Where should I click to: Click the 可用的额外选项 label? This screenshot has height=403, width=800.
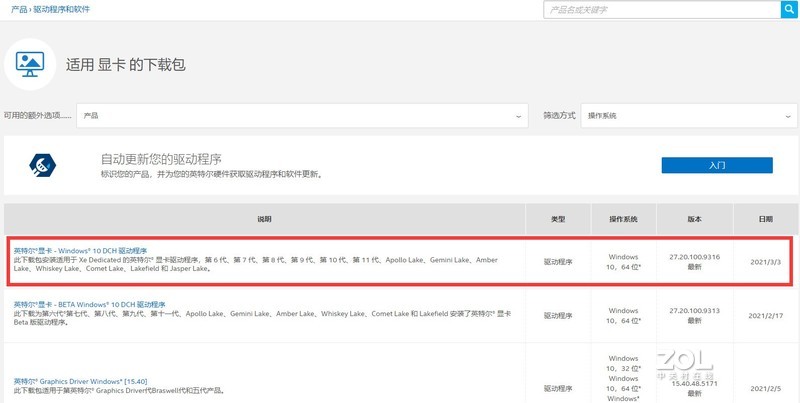(x=38, y=116)
